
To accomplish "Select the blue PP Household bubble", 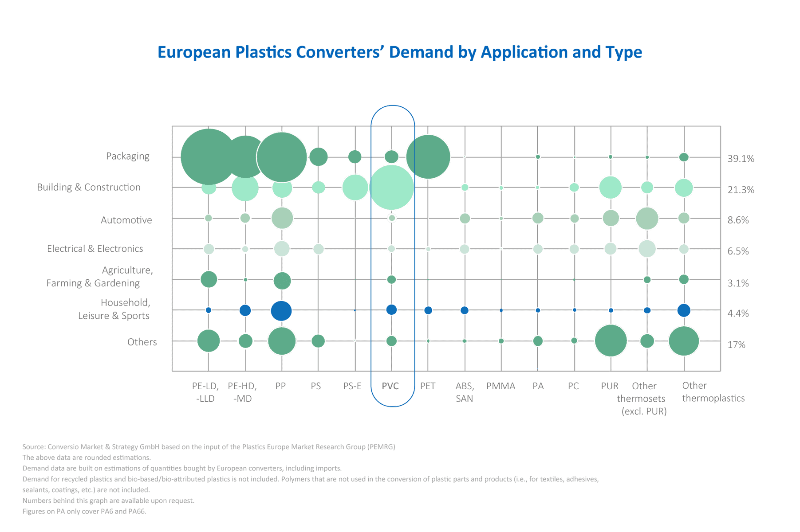I will [281, 310].
